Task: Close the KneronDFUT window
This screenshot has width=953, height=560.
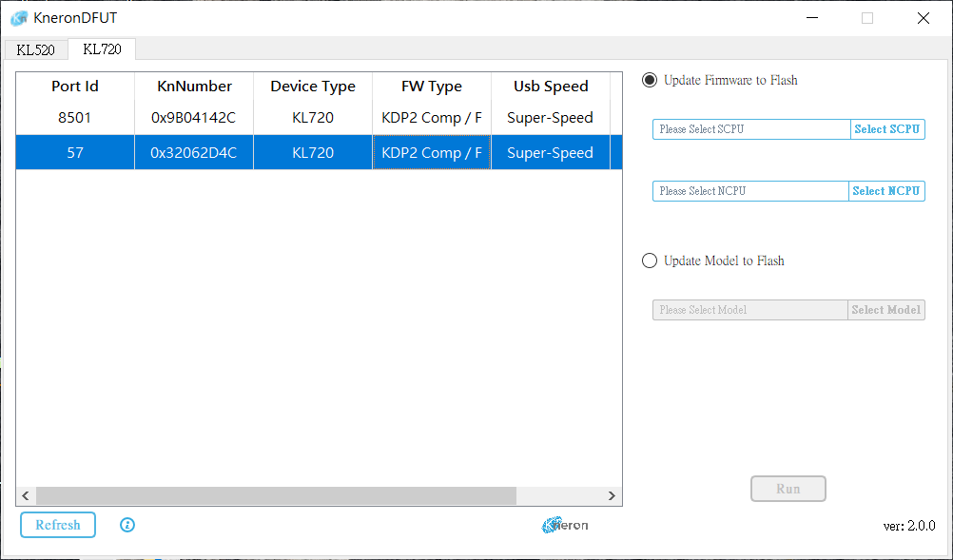Action: pos(924,18)
